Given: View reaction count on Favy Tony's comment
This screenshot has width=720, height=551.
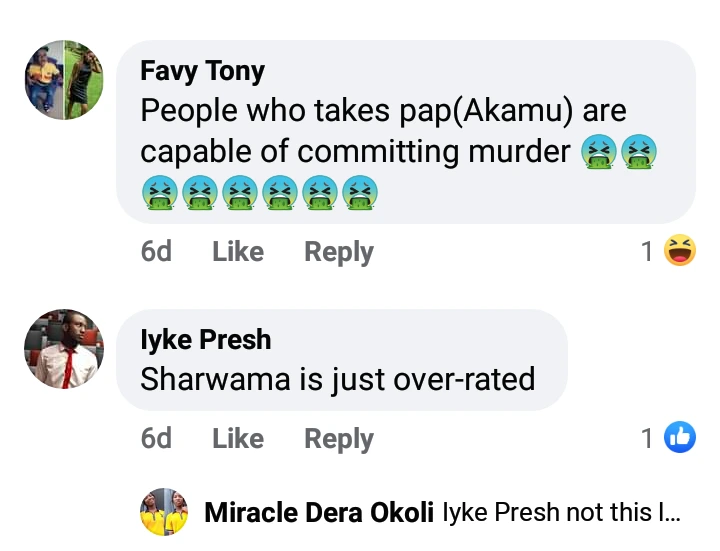Looking at the screenshot, I should click(x=647, y=252).
